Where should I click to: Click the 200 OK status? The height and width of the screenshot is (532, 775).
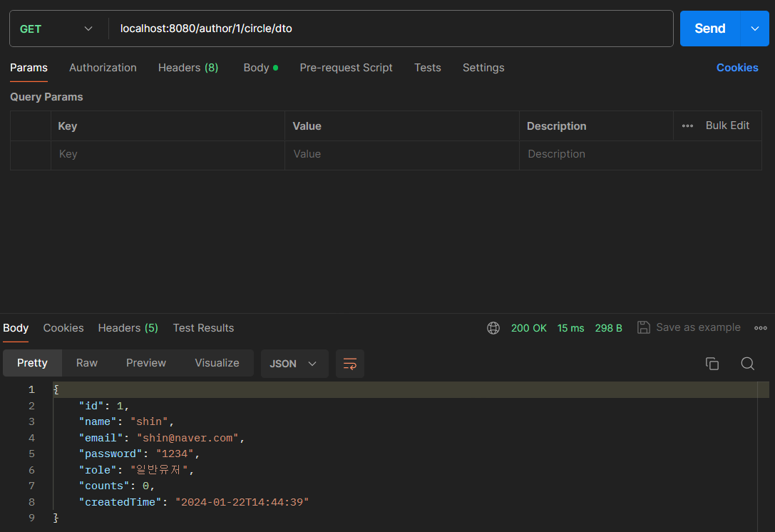pos(528,328)
